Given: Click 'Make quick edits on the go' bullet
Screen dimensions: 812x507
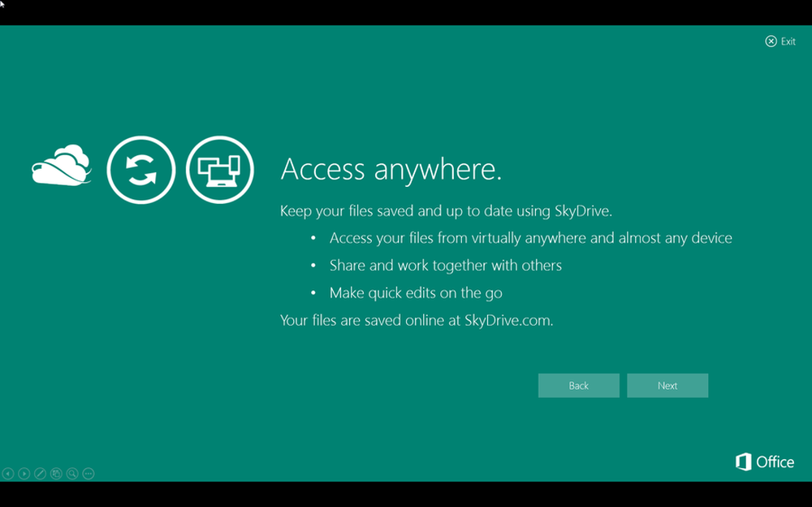Looking at the screenshot, I should pos(416,292).
